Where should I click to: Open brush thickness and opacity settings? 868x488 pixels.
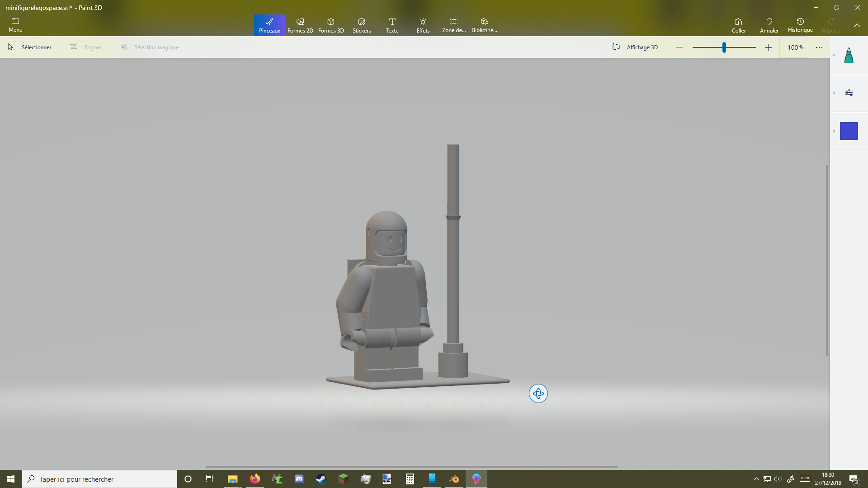[x=849, y=92]
